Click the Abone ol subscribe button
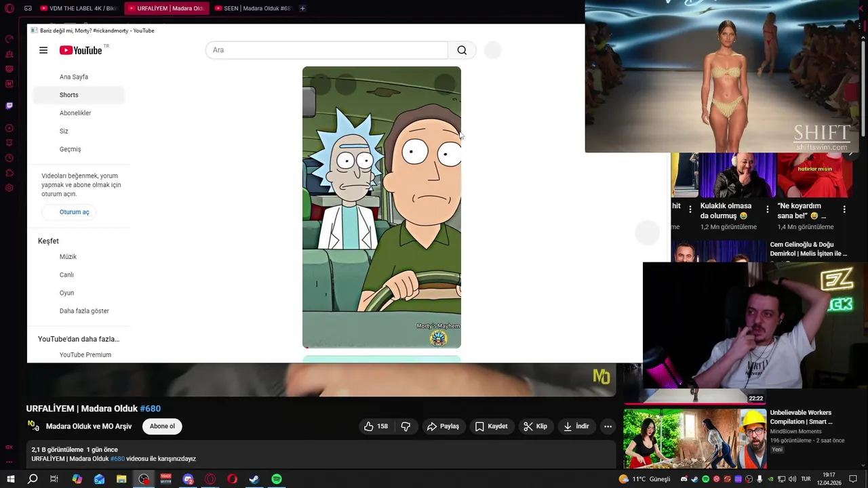 click(x=162, y=426)
